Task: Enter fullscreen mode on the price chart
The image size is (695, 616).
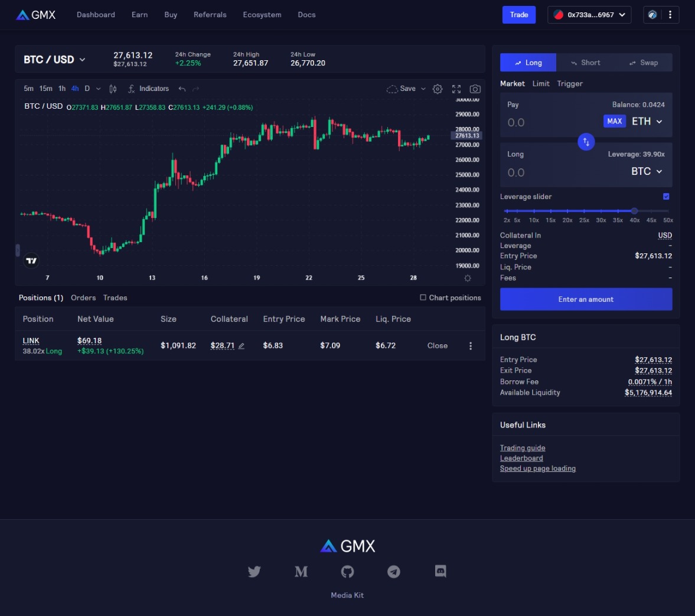Action: 456,89
